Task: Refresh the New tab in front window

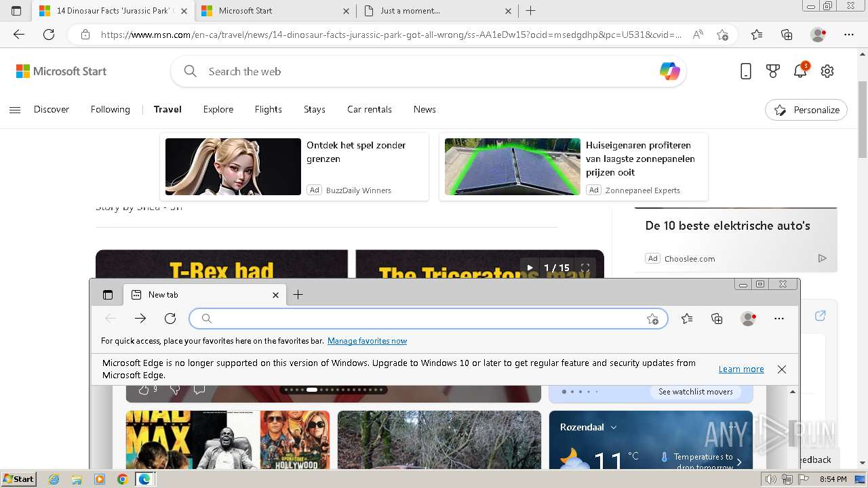Action: coord(170,319)
